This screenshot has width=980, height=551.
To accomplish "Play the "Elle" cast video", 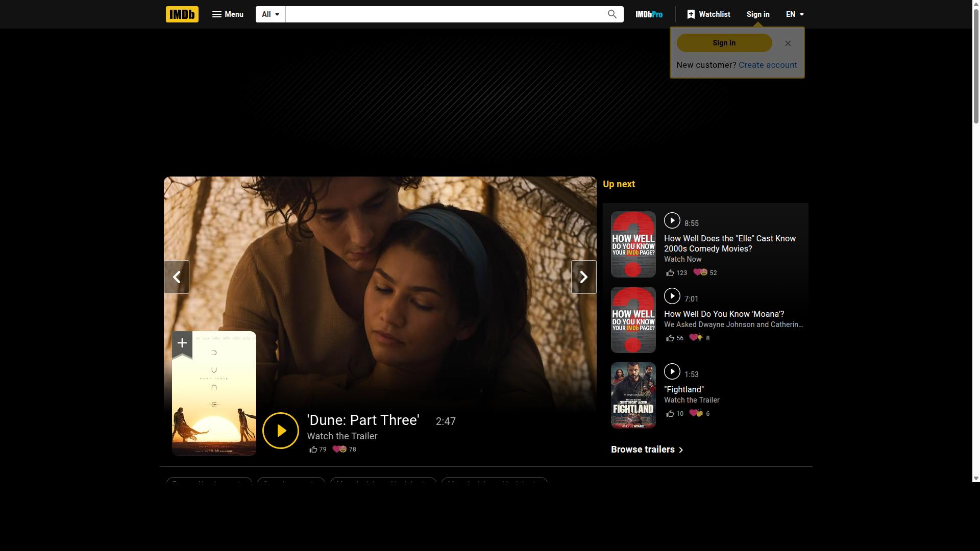I will point(672,220).
